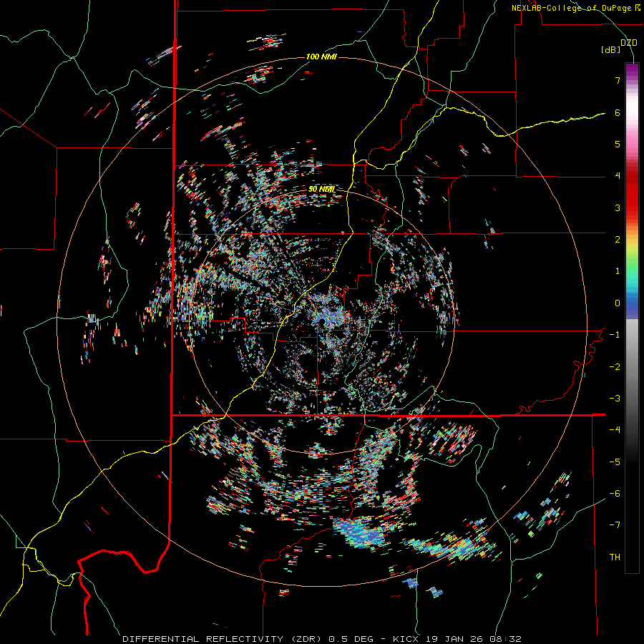Click the Differential Reflectivity product title caption

[322, 639]
